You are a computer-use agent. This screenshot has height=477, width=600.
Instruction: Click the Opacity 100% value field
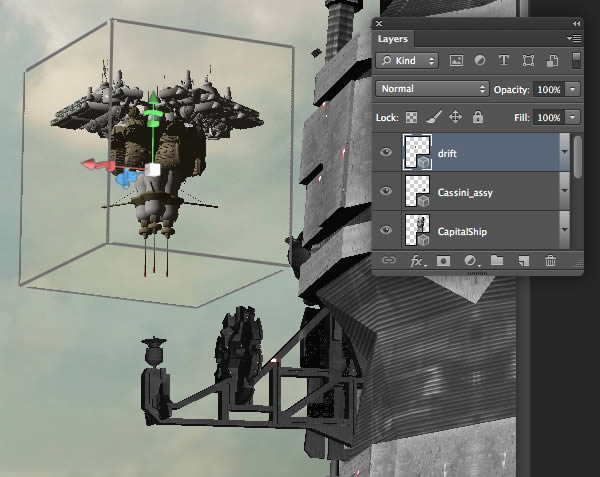click(x=549, y=90)
